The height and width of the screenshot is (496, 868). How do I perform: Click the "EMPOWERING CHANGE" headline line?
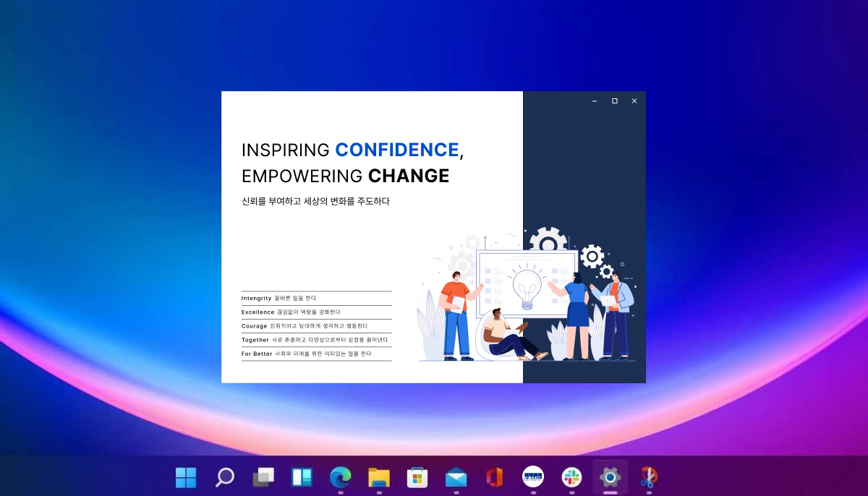click(346, 176)
